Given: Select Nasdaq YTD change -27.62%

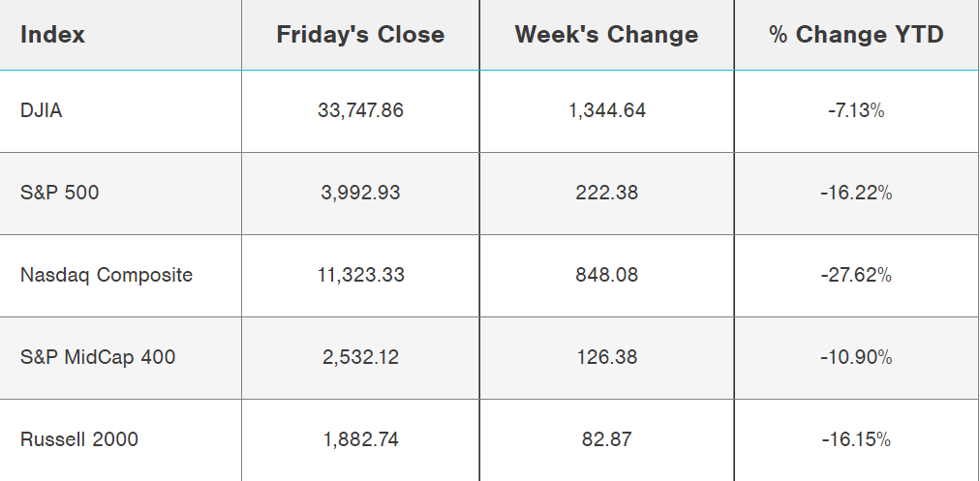Looking at the screenshot, I should [856, 275].
